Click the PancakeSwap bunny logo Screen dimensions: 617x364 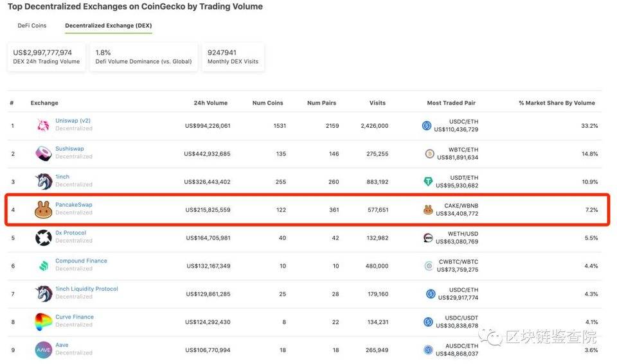43,209
